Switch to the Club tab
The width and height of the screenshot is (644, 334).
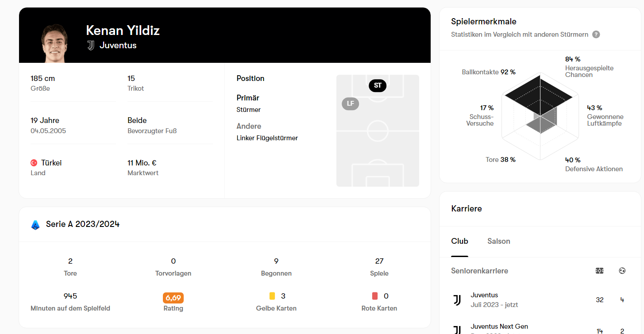459,241
